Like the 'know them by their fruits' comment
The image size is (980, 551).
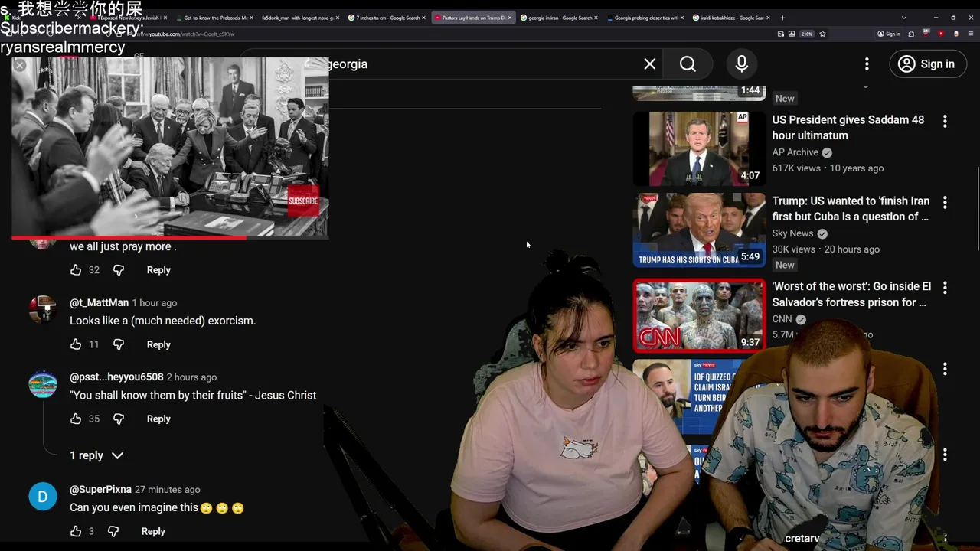tap(76, 419)
